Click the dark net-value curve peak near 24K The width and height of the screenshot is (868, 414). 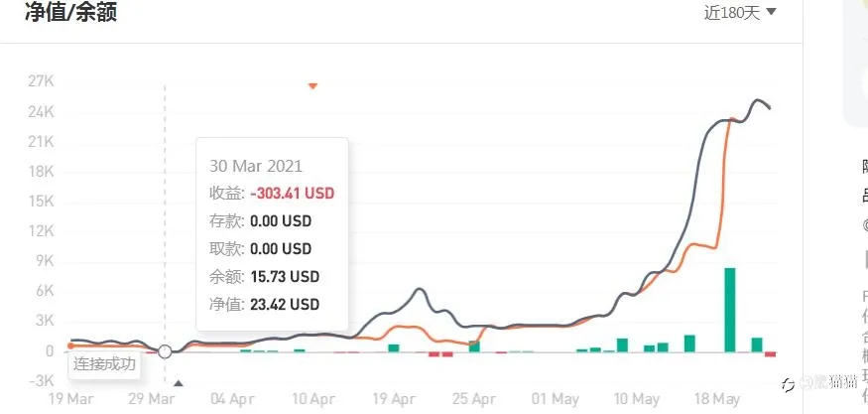tap(758, 100)
